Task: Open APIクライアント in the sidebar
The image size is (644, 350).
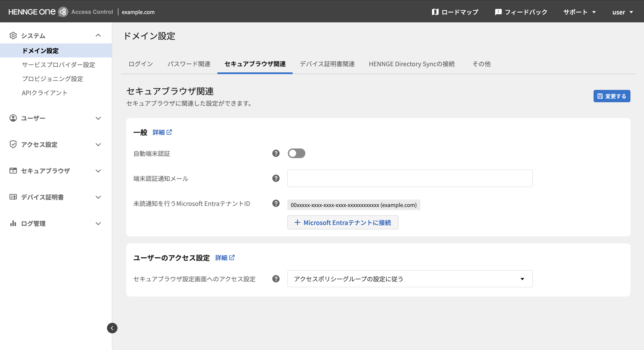Action: pos(44,93)
